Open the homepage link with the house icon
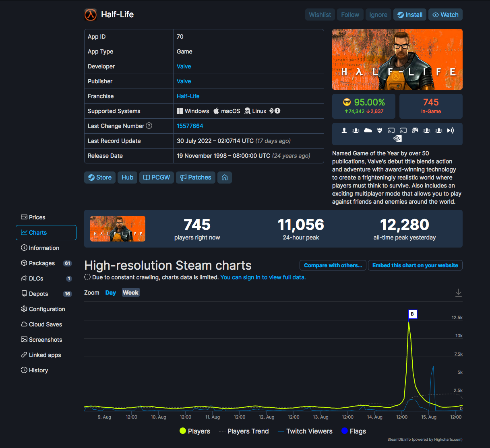 pyautogui.click(x=225, y=178)
